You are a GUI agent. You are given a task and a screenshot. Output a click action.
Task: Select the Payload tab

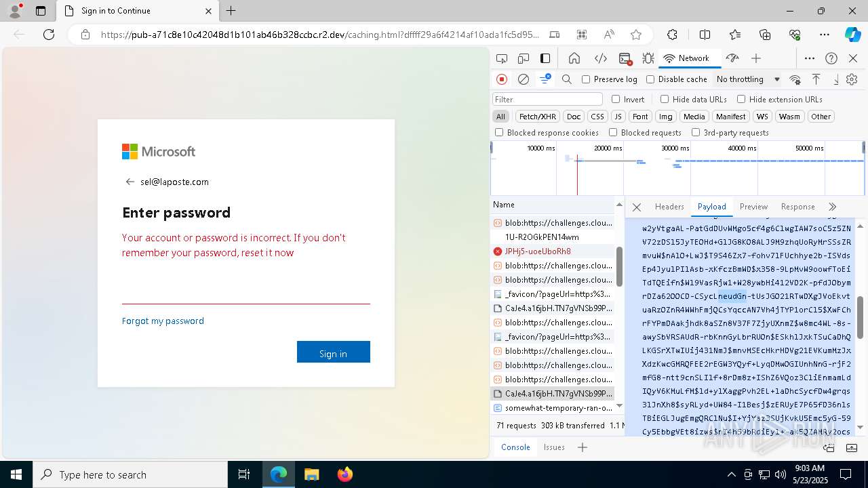(711, 207)
